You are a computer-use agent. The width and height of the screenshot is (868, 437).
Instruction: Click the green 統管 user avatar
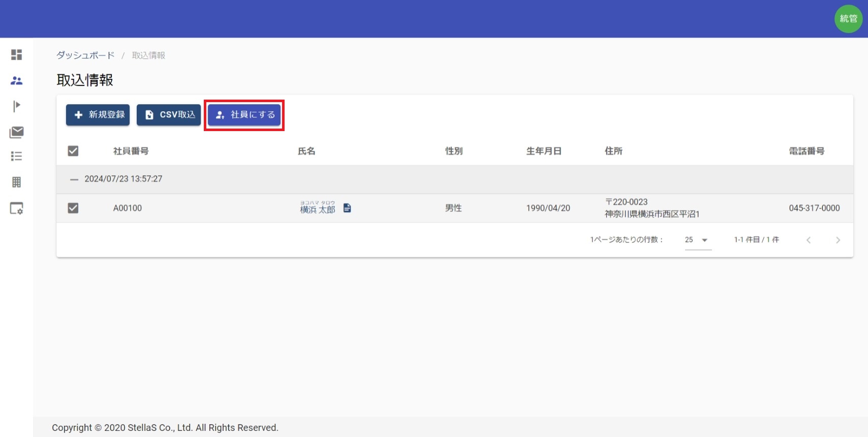pos(848,19)
